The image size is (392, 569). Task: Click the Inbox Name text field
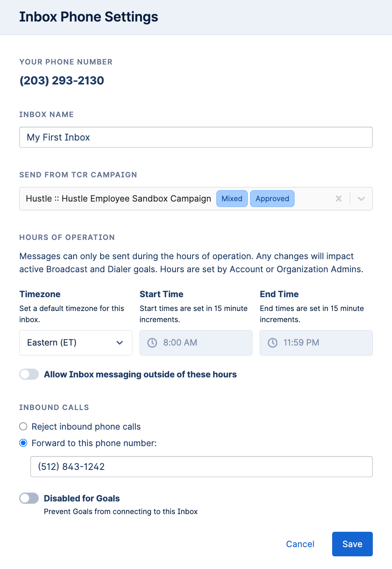[x=196, y=137]
